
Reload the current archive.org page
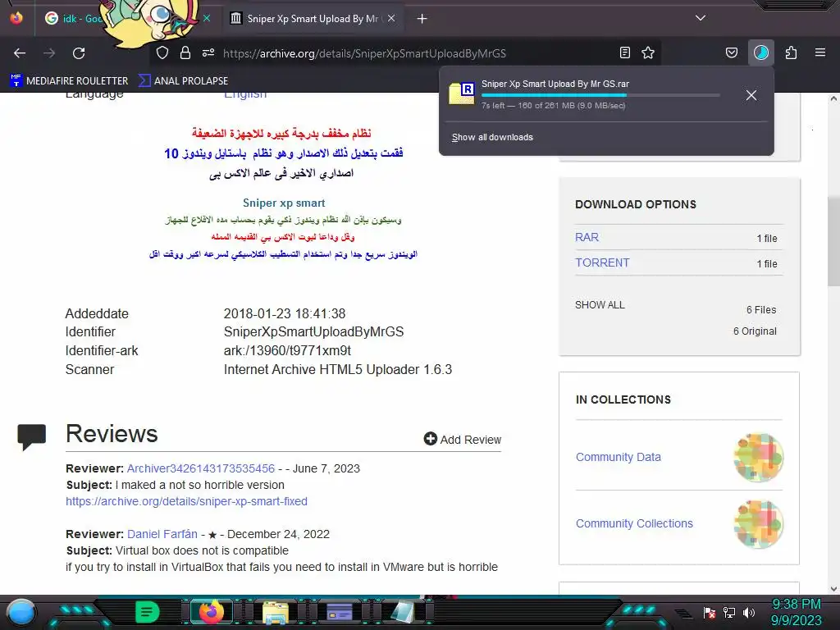coord(79,53)
